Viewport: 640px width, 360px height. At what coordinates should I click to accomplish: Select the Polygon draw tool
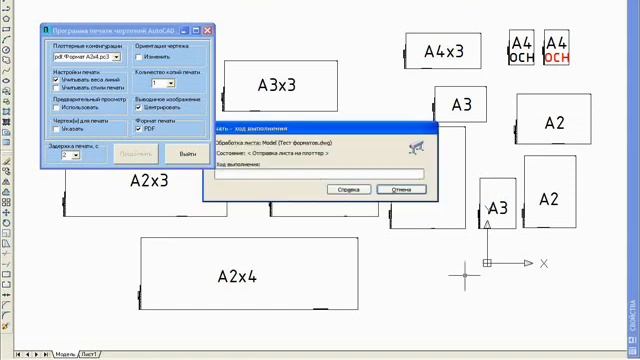pyautogui.click(x=6, y=19)
